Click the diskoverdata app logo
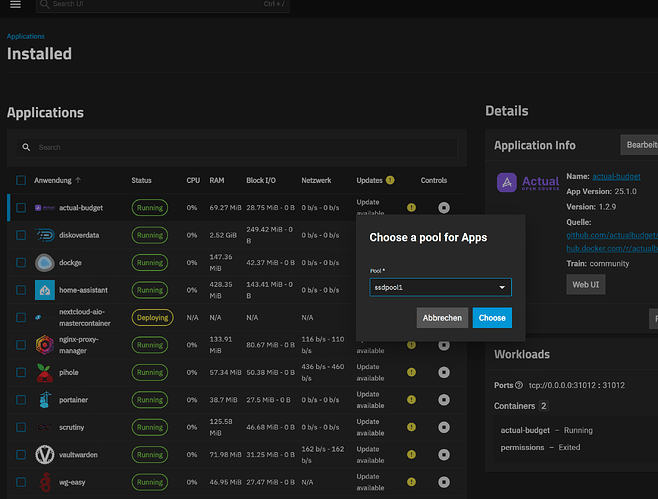This screenshot has width=658, height=499. (x=44, y=235)
